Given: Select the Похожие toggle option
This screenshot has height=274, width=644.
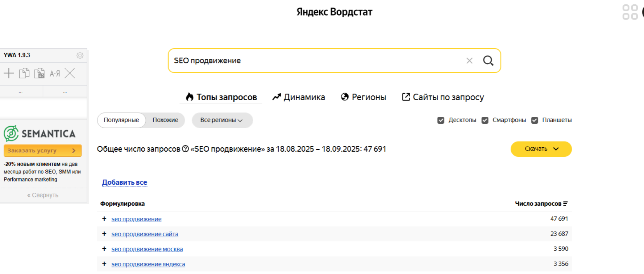Looking at the screenshot, I should [x=165, y=120].
